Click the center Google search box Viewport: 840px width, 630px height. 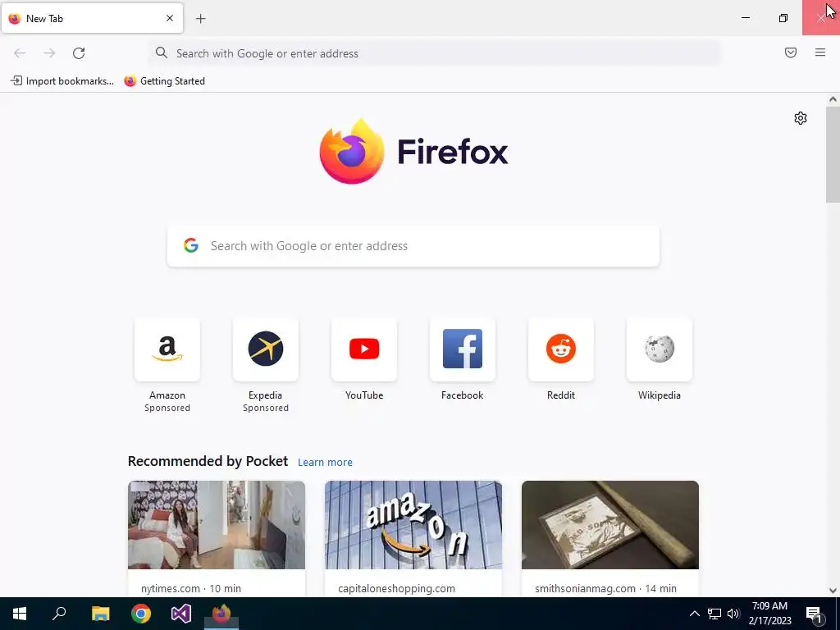(413, 246)
